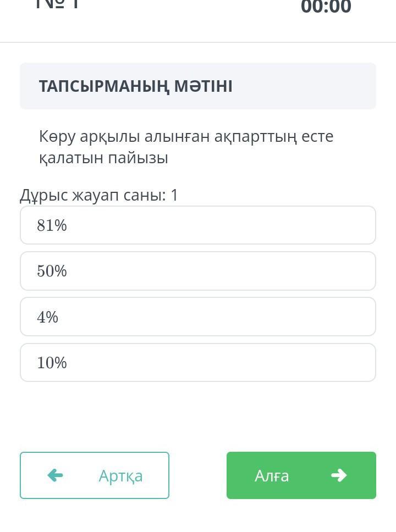The height and width of the screenshot is (532, 396).
Task: Click the words қалатын пайызы in the question
Action: [x=103, y=158]
